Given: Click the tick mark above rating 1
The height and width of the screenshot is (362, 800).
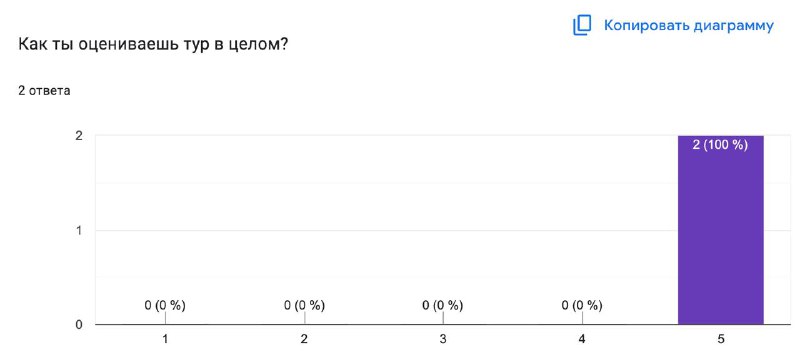Looking at the screenshot, I should pos(165,318).
